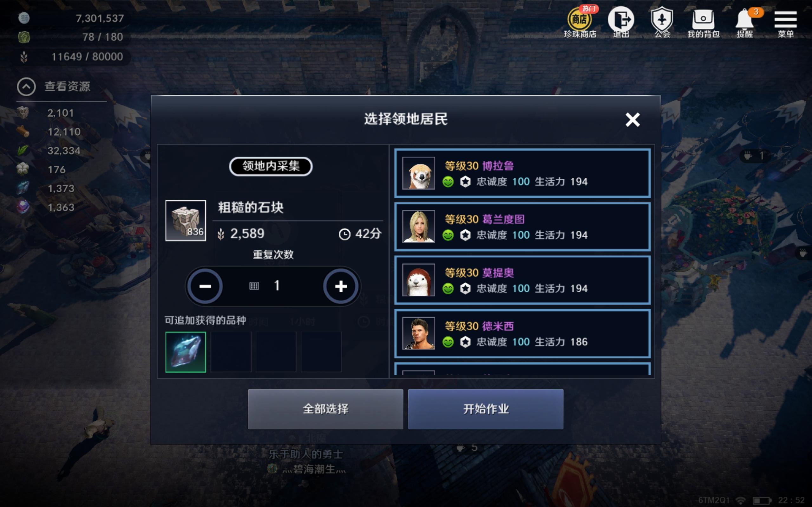Increase repeat count with plus button
Image resolution: width=812 pixels, height=507 pixels.
point(341,286)
